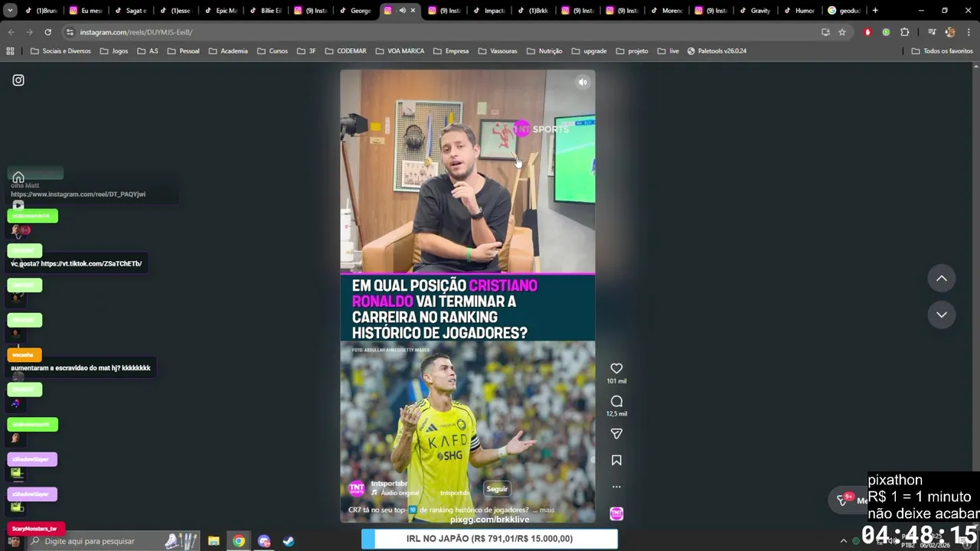Open the comments bubble icon
980x551 pixels.
(616, 401)
